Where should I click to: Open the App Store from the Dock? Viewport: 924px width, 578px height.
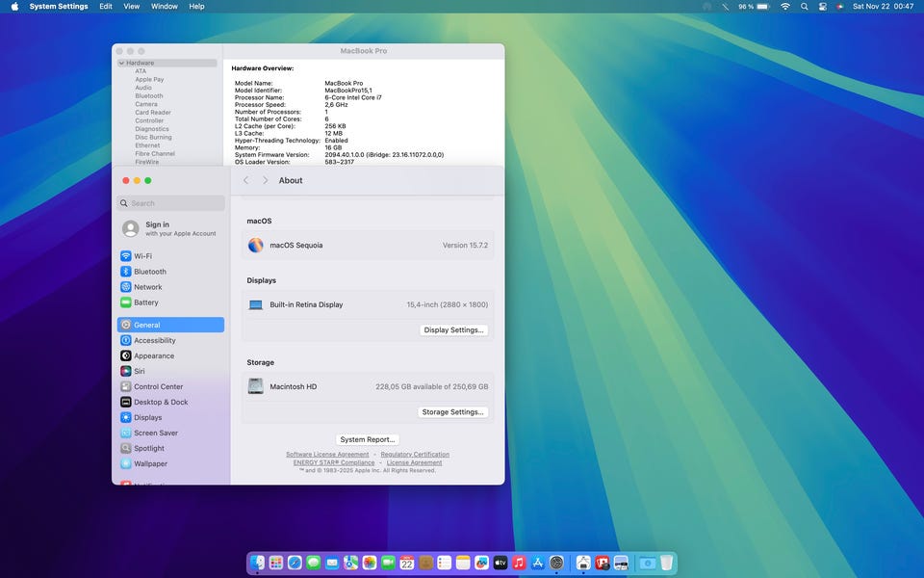pos(537,563)
